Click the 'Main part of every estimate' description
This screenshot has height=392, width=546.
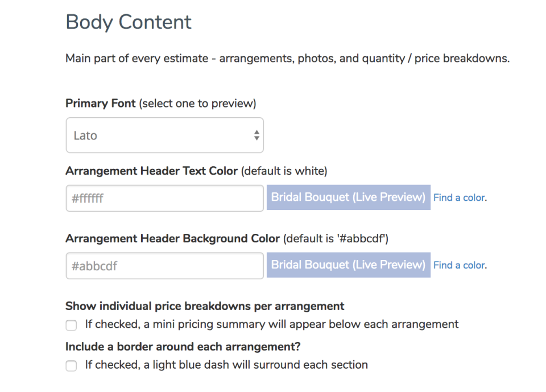[x=287, y=59]
